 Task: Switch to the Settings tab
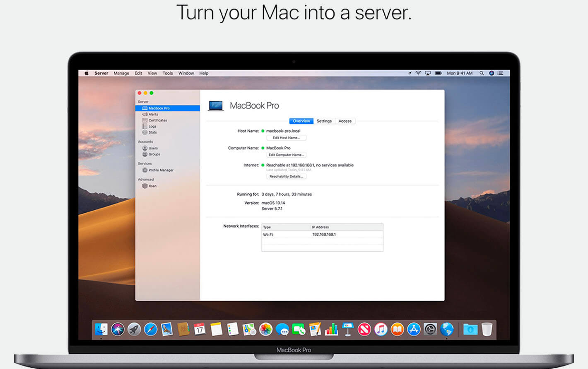[324, 121]
